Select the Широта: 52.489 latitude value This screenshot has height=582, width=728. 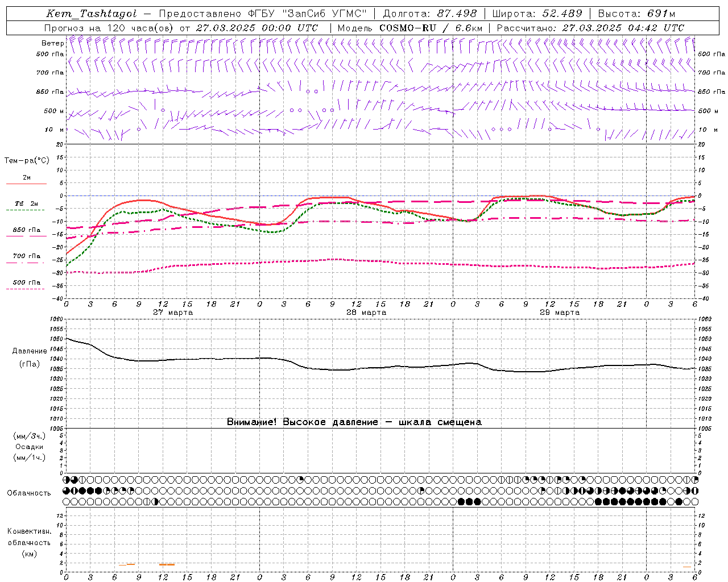[x=537, y=14]
